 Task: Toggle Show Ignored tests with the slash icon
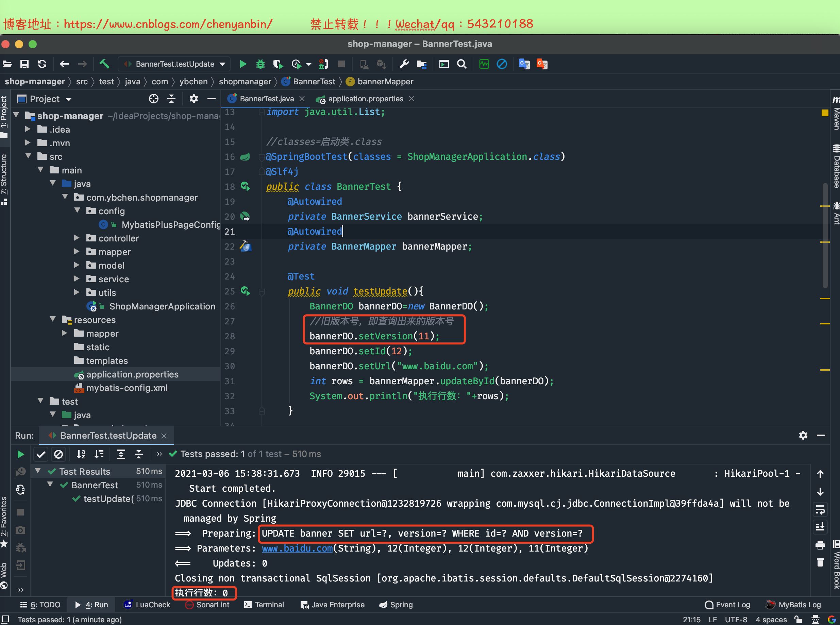coord(58,454)
